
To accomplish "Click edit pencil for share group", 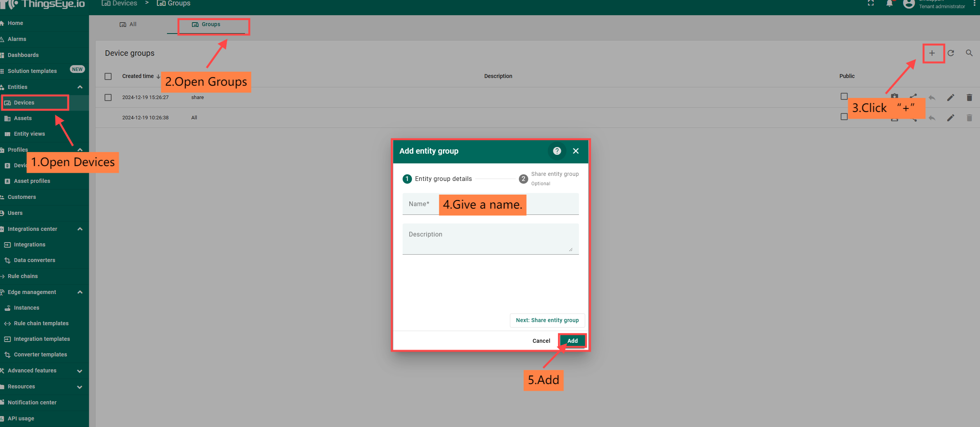I will click(951, 97).
